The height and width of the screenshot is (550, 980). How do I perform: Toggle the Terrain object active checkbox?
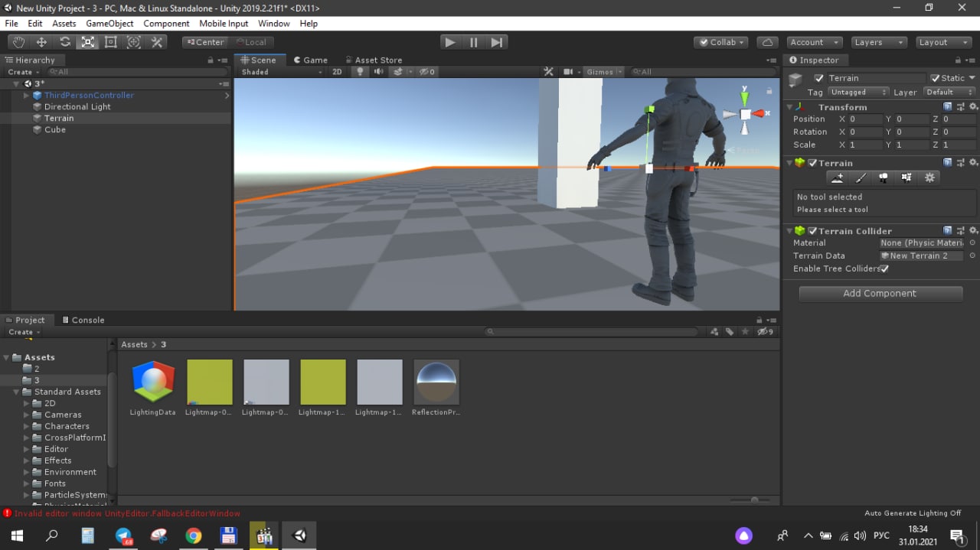click(818, 78)
